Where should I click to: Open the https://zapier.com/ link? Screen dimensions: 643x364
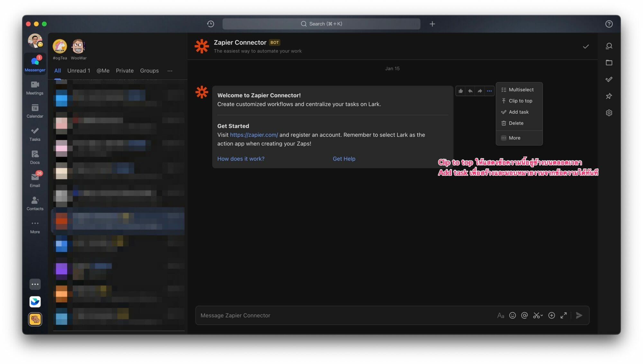pyautogui.click(x=254, y=135)
